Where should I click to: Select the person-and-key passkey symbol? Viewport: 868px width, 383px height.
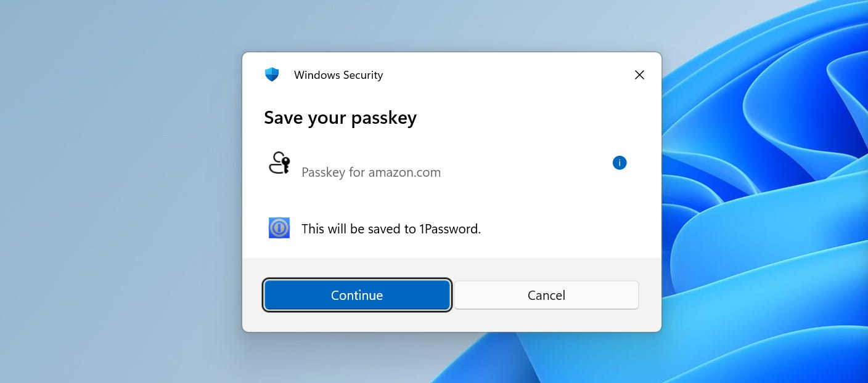click(x=279, y=163)
